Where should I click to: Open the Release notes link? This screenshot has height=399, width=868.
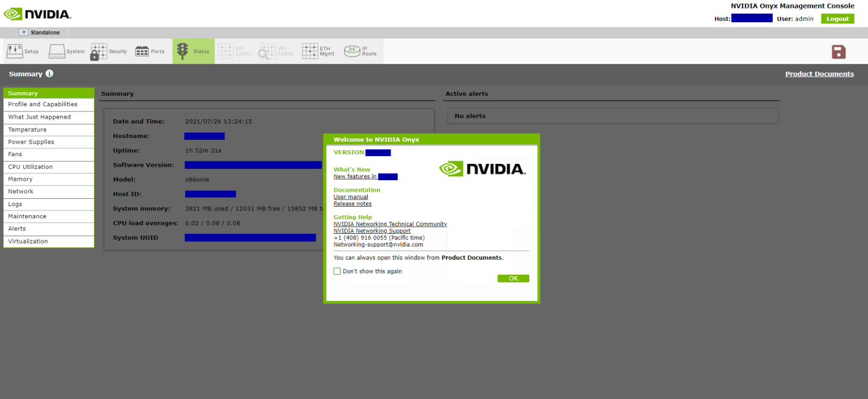coord(353,204)
